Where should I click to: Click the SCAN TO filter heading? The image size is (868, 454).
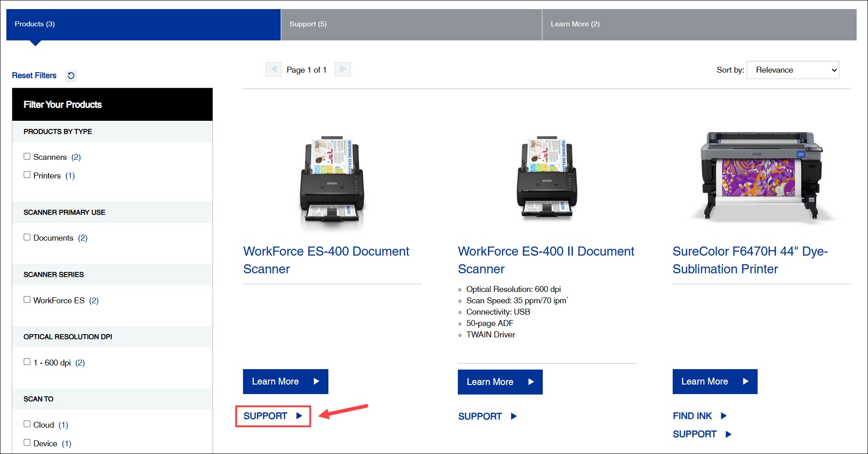[x=38, y=399]
